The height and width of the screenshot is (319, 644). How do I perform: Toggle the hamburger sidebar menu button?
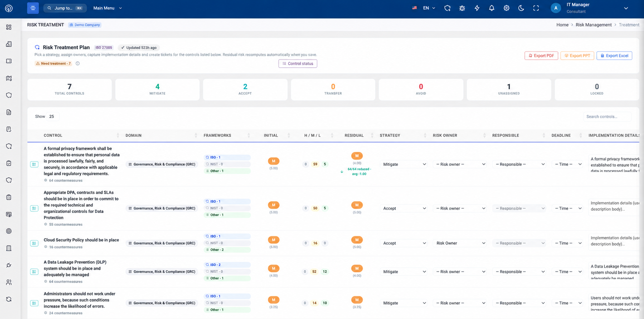(x=33, y=8)
